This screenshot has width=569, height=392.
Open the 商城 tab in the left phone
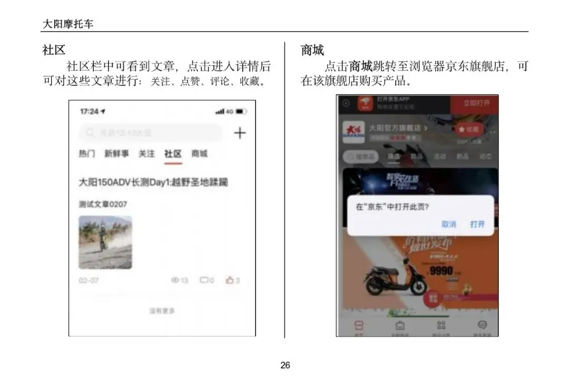[199, 153]
